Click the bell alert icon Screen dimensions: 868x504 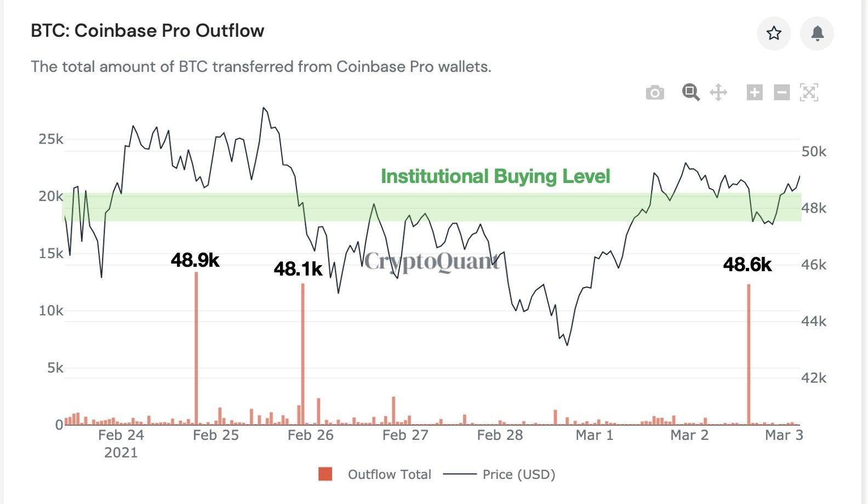817,33
